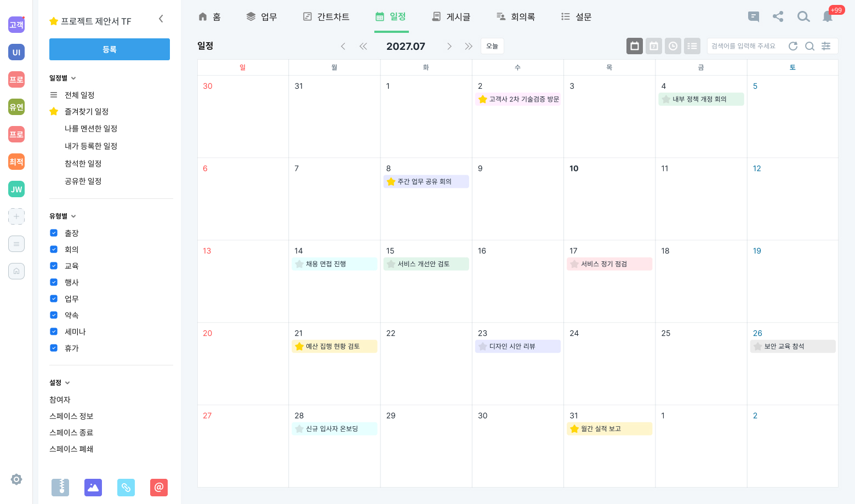Select 전체 일정 filter
This screenshot has height=504, width=855.
79,95
